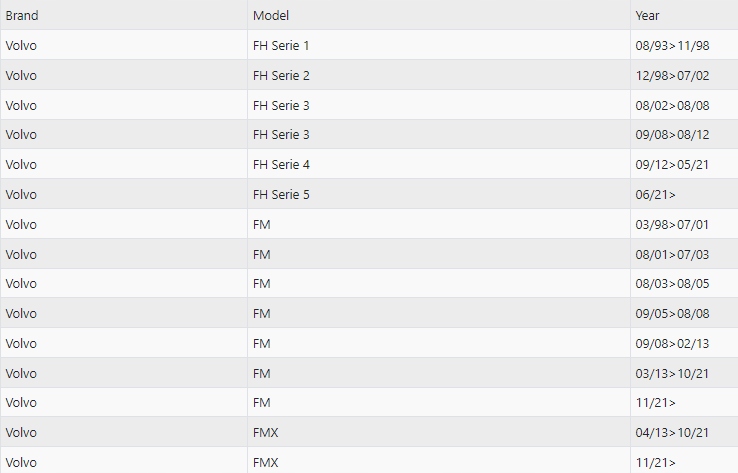Click the Volvo cell in FH Serie 5 row
This screenshot has width=738, height=473.
click(21, 195)
